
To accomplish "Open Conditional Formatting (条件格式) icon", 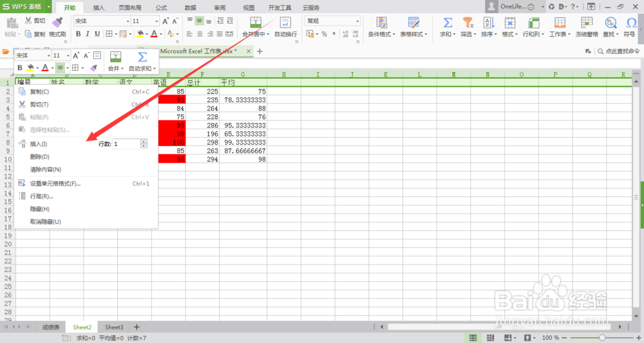I will (381, 23).
